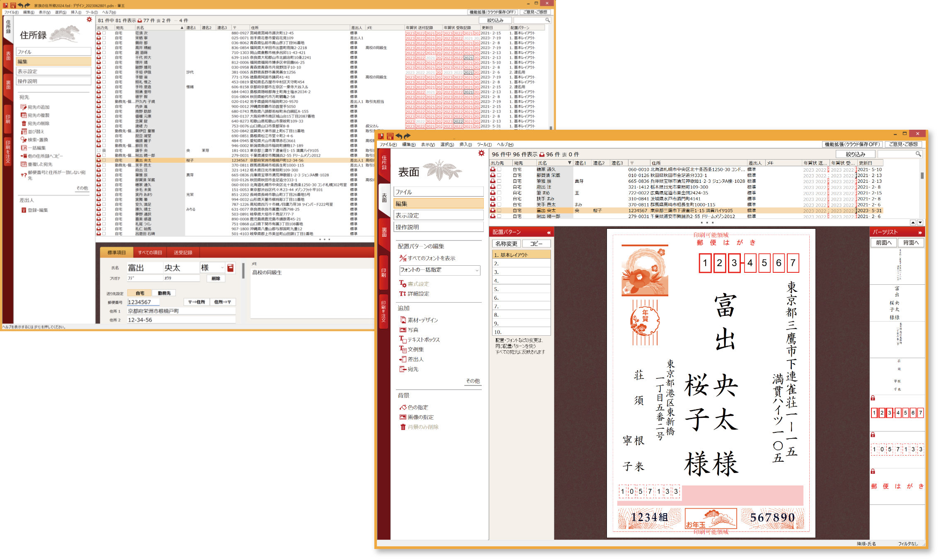Viewport: 939px width, 560px height.
Task: Click the undo arrow in front window
Action: pos(399,136)
